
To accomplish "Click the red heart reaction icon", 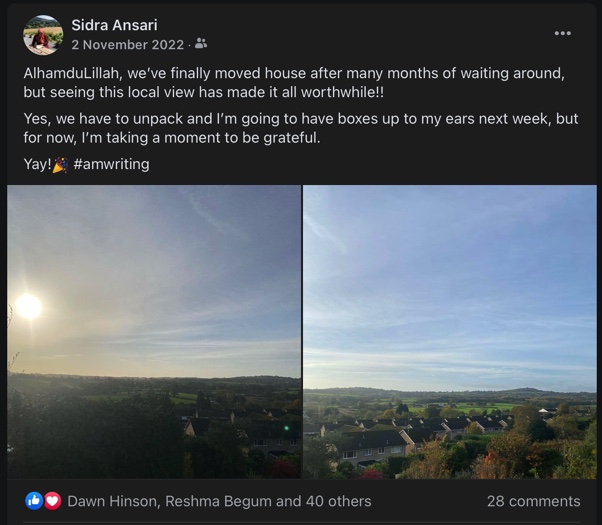I will (52, 501).
